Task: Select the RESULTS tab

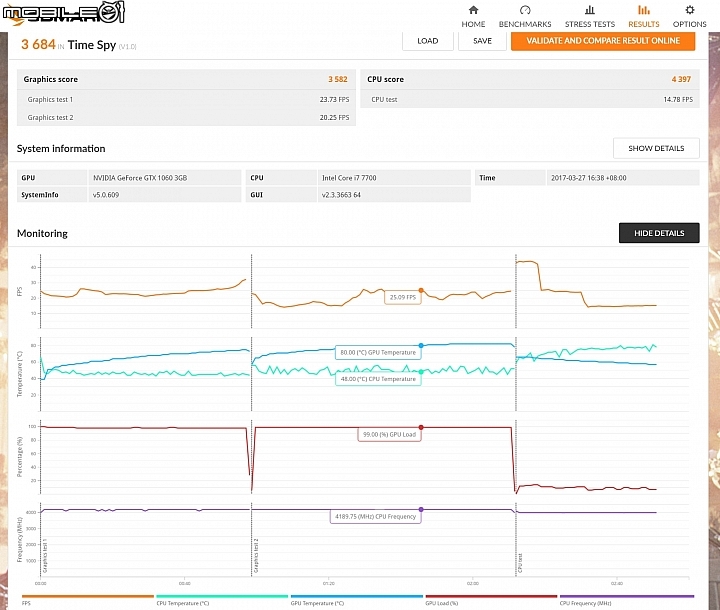Action: pyautogui.click(x=644, y=17)
